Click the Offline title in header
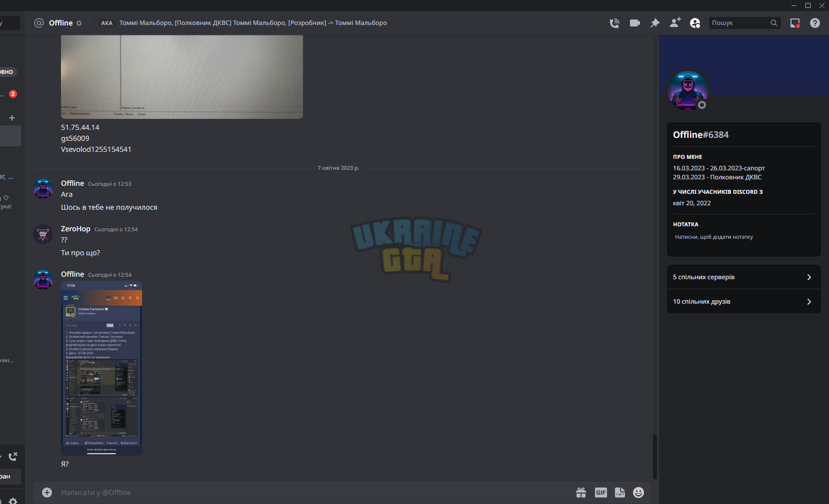This screenshot has height=504, width=829. click(x=61, y=23)
